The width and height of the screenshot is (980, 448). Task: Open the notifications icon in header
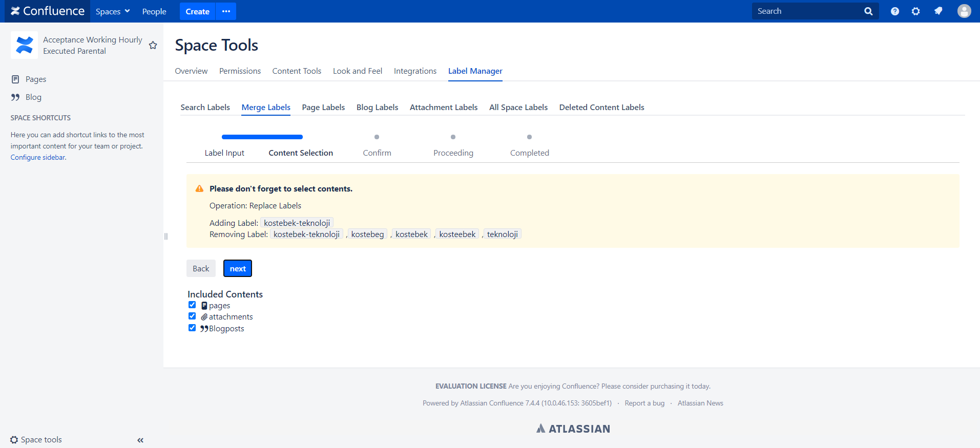coord(938,11)
